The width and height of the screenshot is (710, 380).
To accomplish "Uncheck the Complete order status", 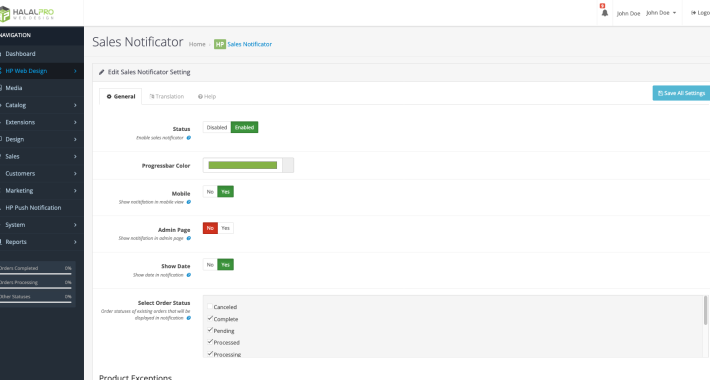I will 210,318.
